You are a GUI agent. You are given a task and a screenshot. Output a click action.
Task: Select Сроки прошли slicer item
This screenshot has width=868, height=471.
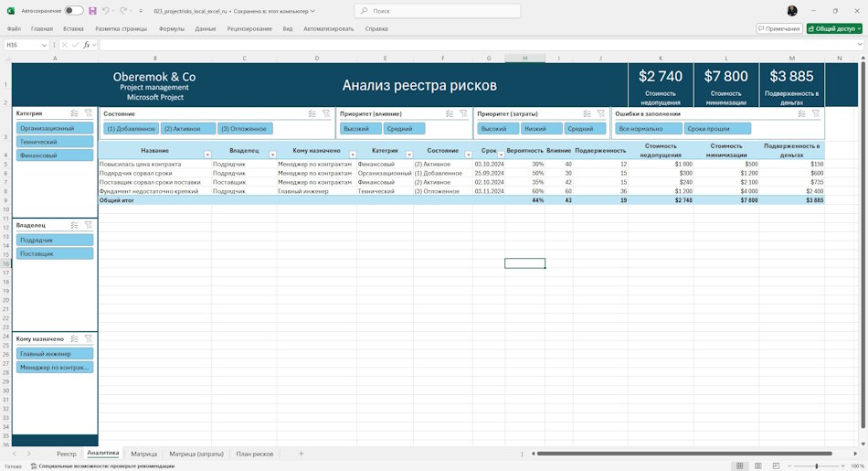click(717, 129)
